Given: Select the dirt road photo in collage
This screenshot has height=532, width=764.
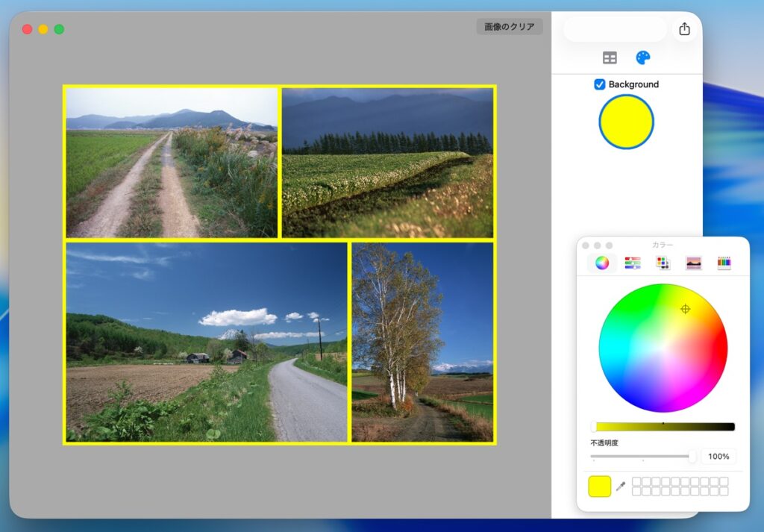Looking at the screenshot, I should tap(172, 163).
